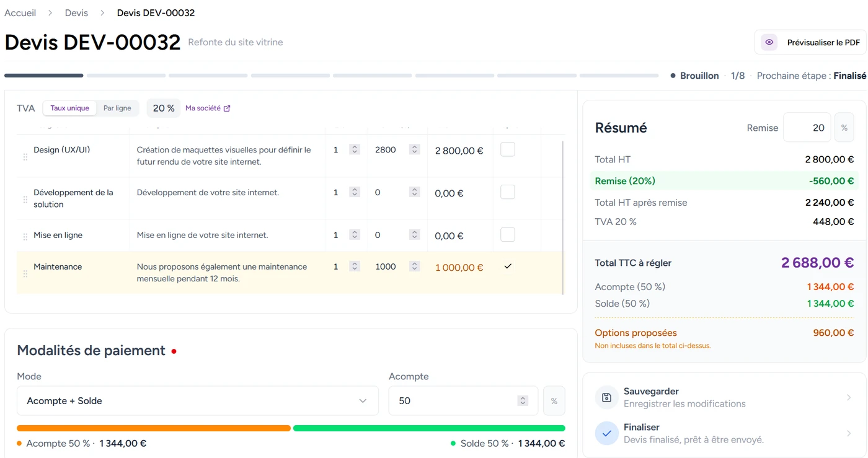Use the quantity stepper for Mise en ligne
The width and height of the screenshot is (868, 458).
coord(355,236)
